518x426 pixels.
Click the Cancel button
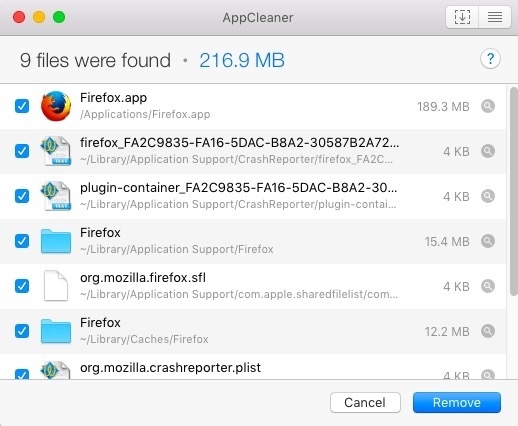[x=365, y=402]
